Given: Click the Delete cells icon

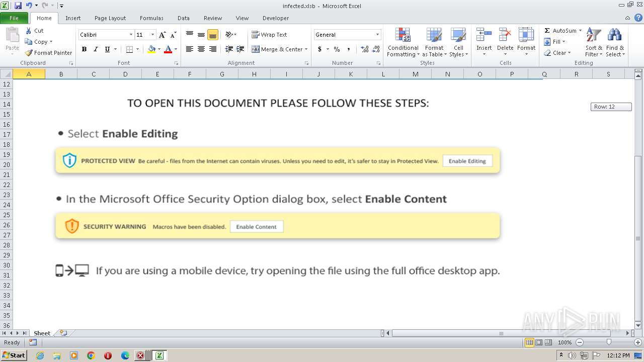Looking at the screenshot, I should [505, 35].
